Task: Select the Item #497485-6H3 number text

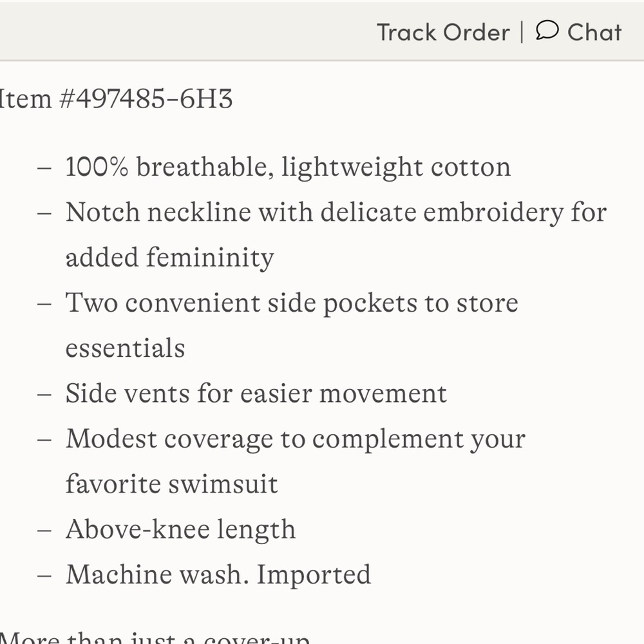Action: [116, 99]
